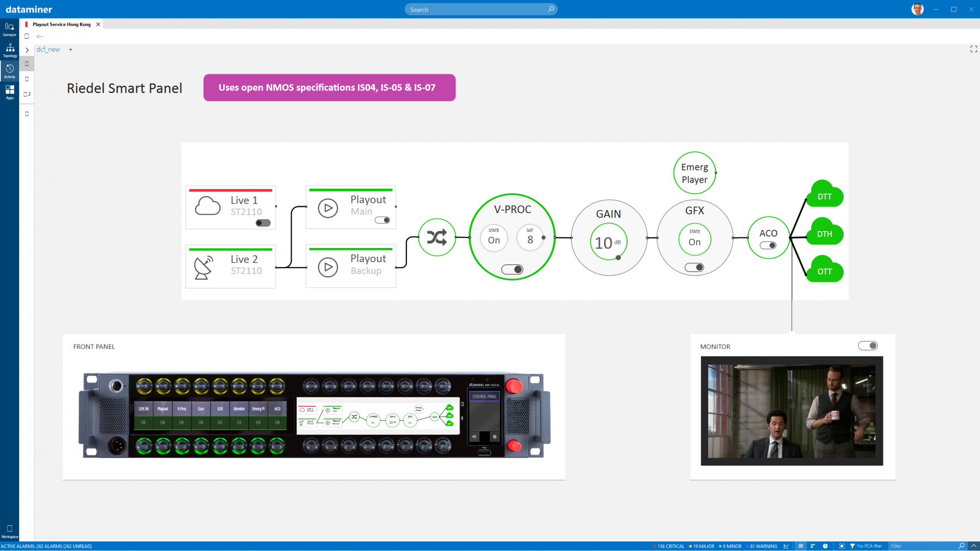The height and width of the screenshot is (551, 980).
Task: Click the 81 WARNING alarm counter
Action: 761,546
